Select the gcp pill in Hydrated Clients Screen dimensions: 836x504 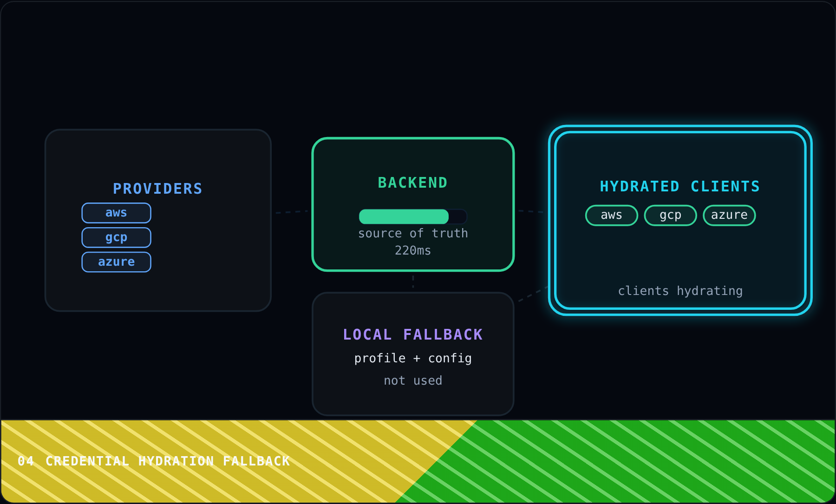670,215
